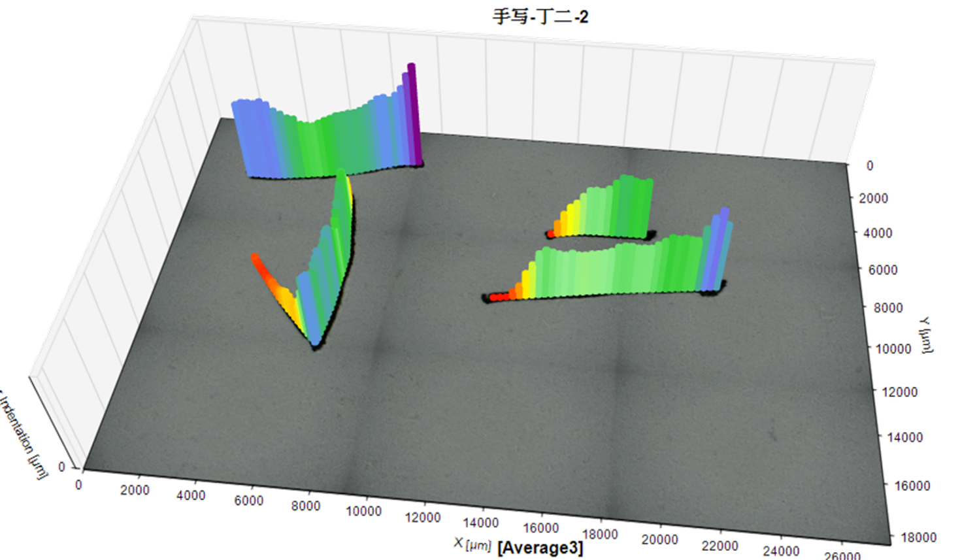Image resolution: width=975 pixels, height=560 pixels.
Task: Click the short upper horizontal stroke's green bars
Action: (618, 206)
